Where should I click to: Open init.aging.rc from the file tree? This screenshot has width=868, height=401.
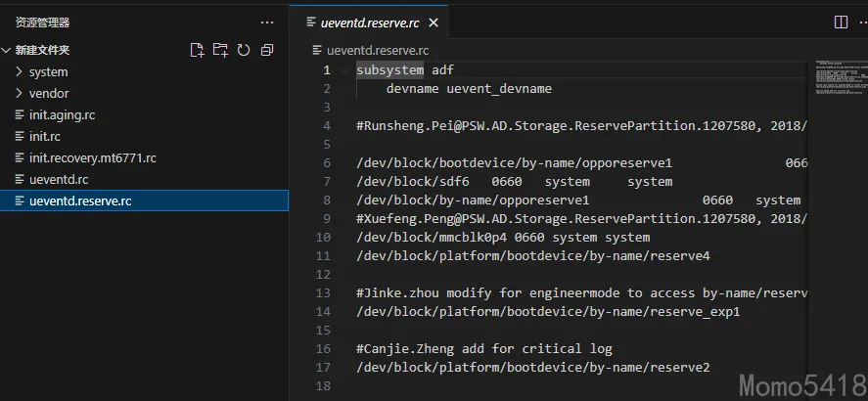click(62, 114)
